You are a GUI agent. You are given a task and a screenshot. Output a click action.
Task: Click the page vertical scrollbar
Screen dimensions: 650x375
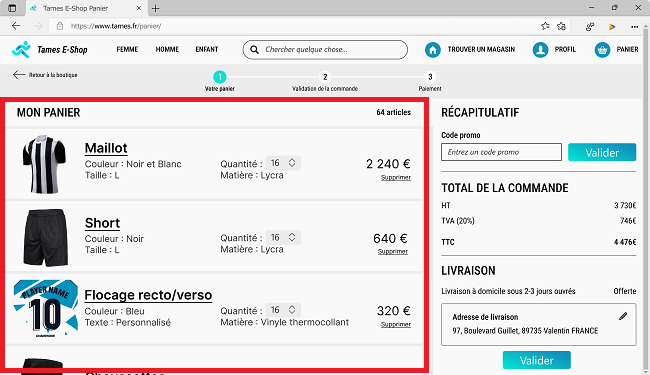[x=645, y=199]
